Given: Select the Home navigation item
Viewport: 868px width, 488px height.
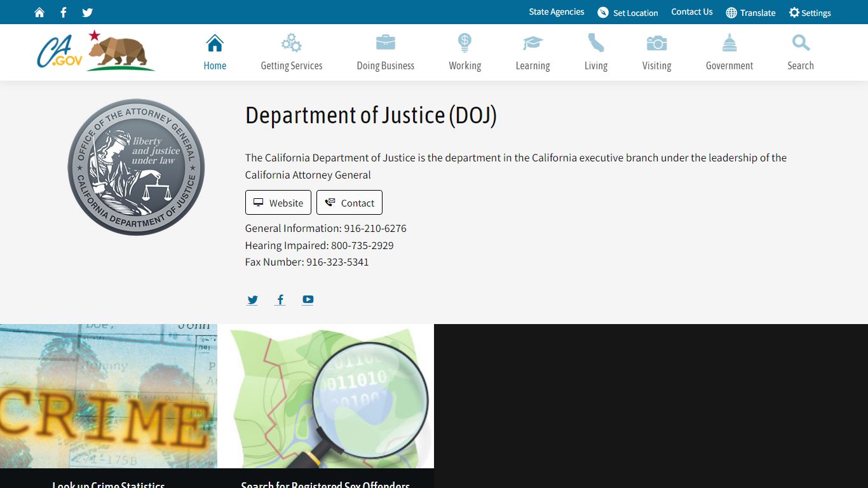Looking at the screenshot, I should pos(215,53).
